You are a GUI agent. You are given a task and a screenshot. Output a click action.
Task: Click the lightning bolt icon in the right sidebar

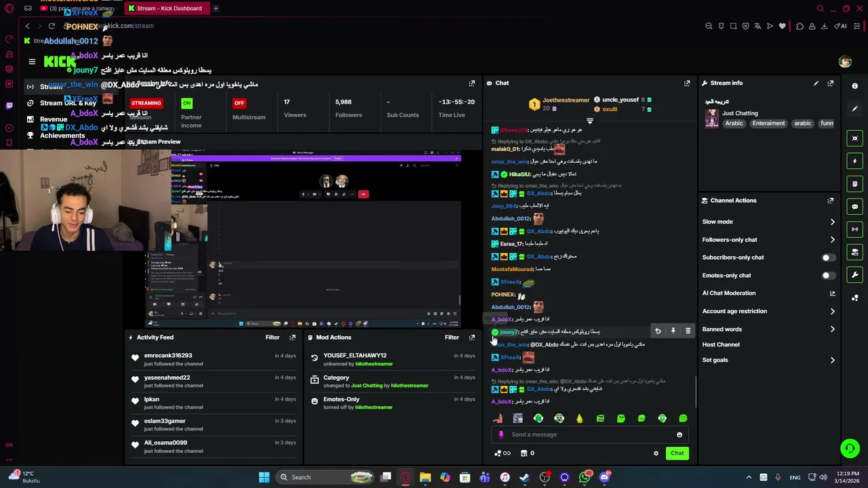pos(855,161)
